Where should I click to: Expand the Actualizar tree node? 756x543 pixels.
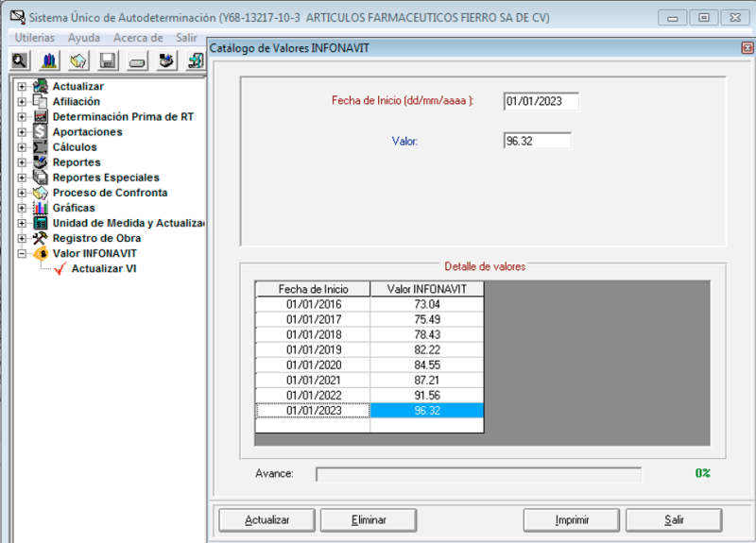click(22, 87)
